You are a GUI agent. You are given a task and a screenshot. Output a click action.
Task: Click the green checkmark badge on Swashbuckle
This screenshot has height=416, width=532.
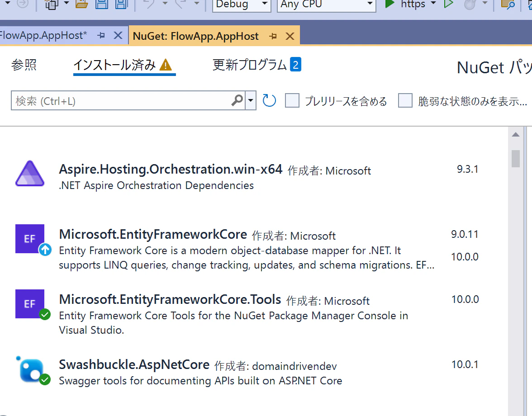pos(45,379)
